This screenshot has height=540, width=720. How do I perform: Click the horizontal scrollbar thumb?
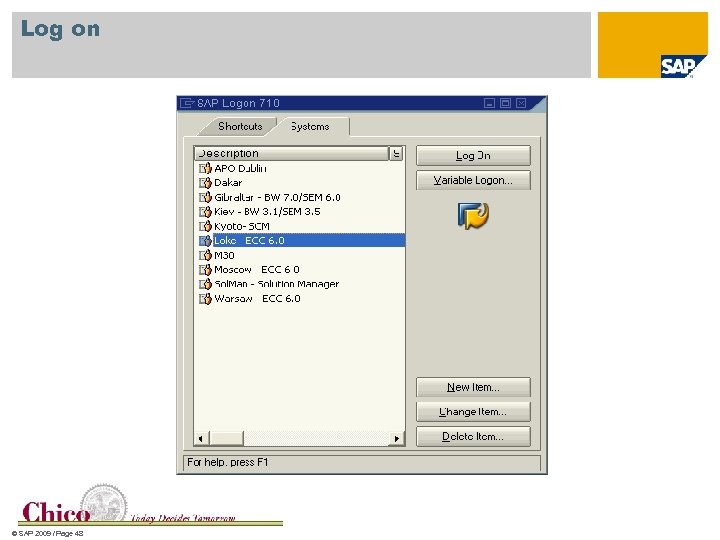click(x=226, y=439)
